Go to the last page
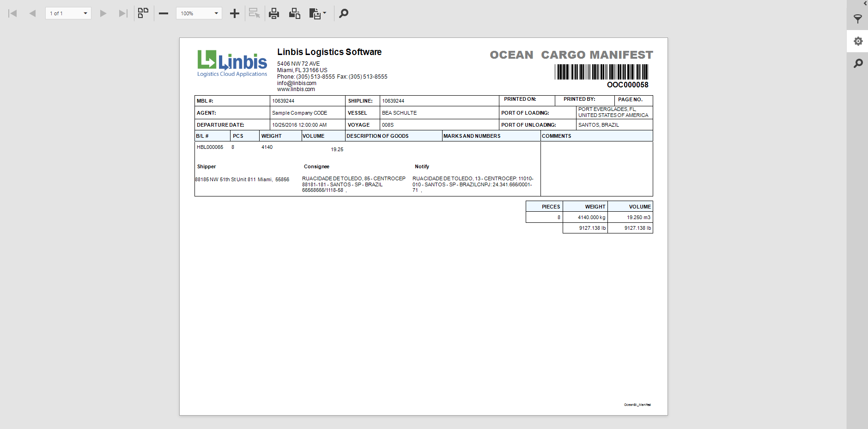 pyautogui.click(x=122, y=13)
